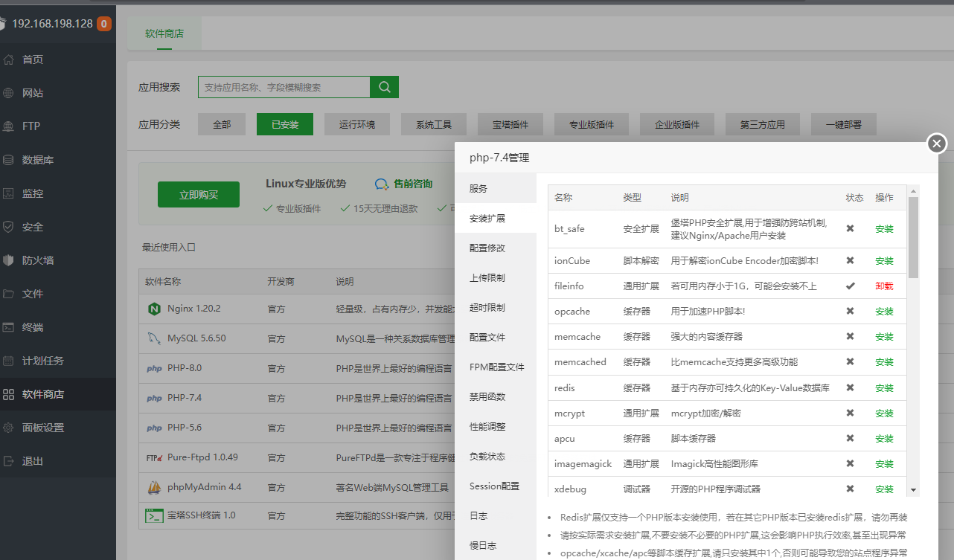Screen dimensions: 954x560
Task: Open the 日志 tab in PHP dialog
Action: (496, 515)
